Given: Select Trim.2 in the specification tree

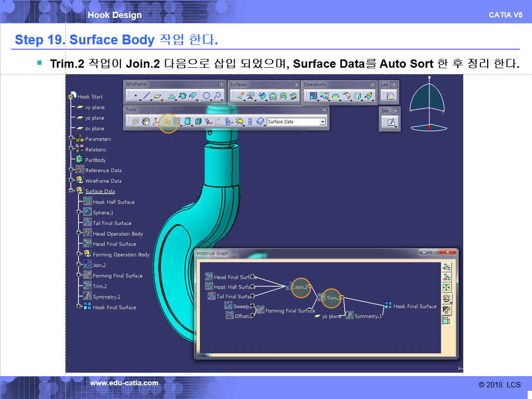Looking at the screenshot, I should click(99, 286).
